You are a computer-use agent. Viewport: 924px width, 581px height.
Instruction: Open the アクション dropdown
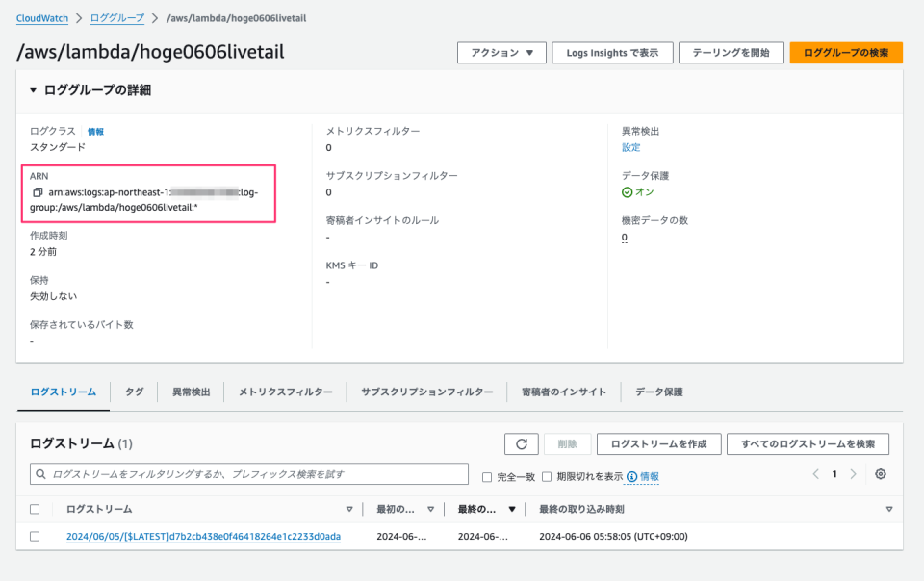pos(501,53)
